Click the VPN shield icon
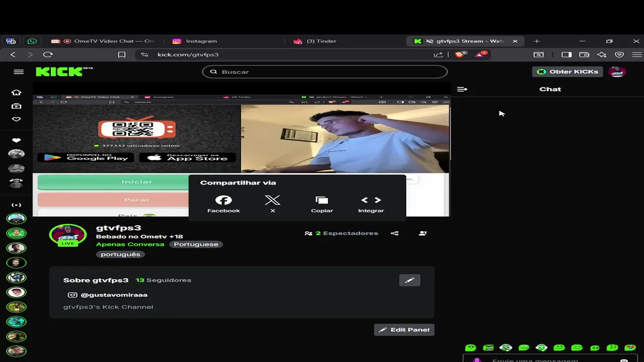The height and width of the screenshot is (362, 644). coord(619,54)
